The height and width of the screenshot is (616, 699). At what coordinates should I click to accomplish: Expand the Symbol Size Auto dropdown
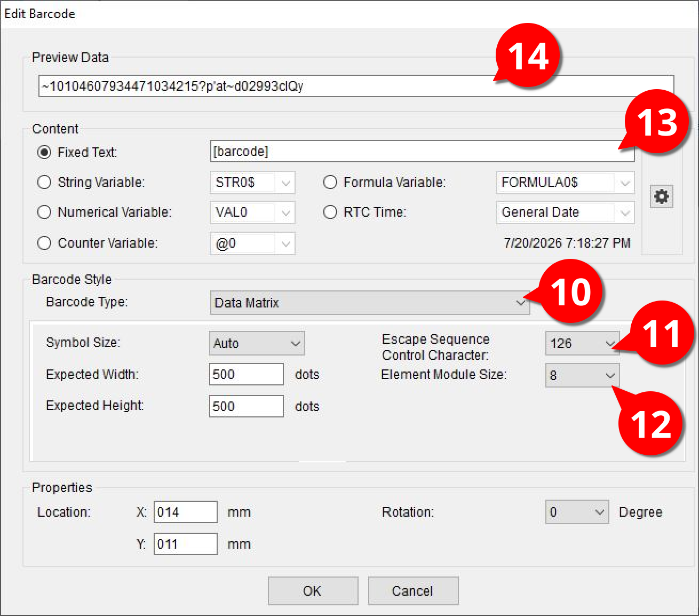click(257, 343)
